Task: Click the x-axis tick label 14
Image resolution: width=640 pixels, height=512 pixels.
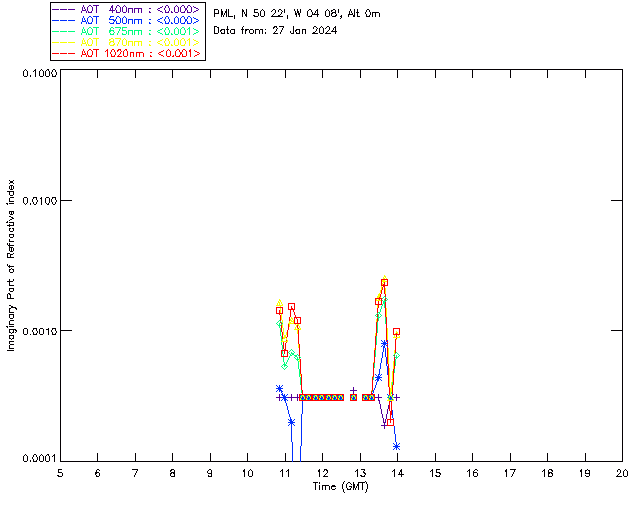Action: [398, 473]
